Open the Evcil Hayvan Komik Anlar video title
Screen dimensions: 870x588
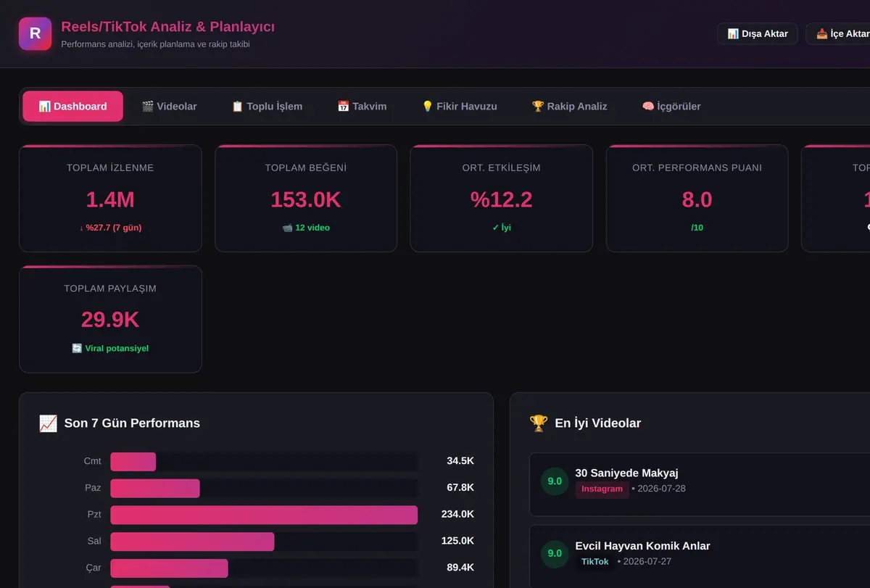tap(642, 546)
